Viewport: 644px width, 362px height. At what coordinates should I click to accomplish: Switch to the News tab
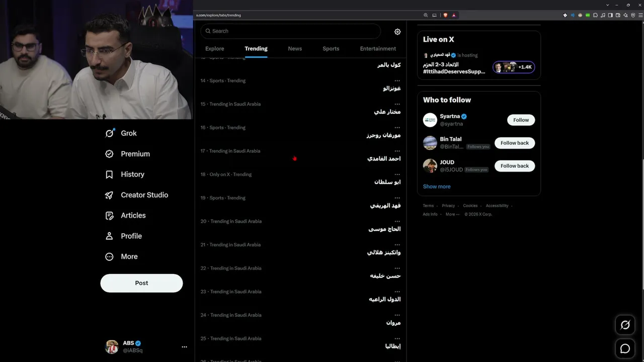pyautogui.click(x=295, y=49)
